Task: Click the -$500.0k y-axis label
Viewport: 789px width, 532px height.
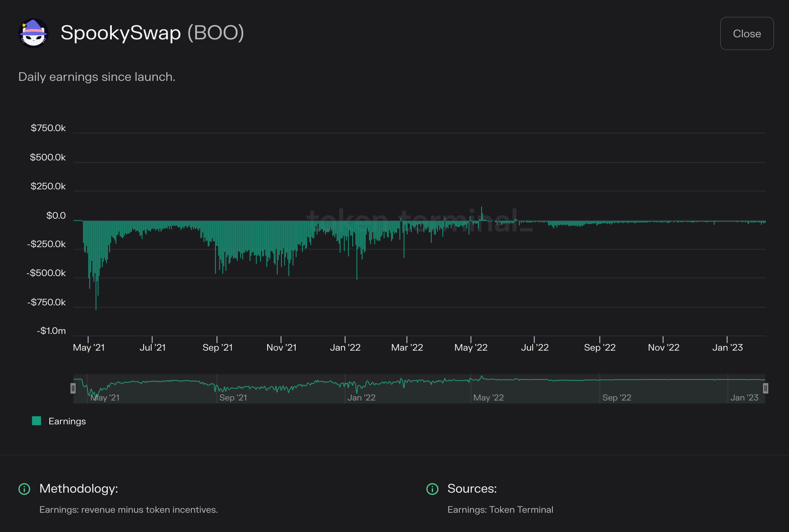Action: point(46,273)
